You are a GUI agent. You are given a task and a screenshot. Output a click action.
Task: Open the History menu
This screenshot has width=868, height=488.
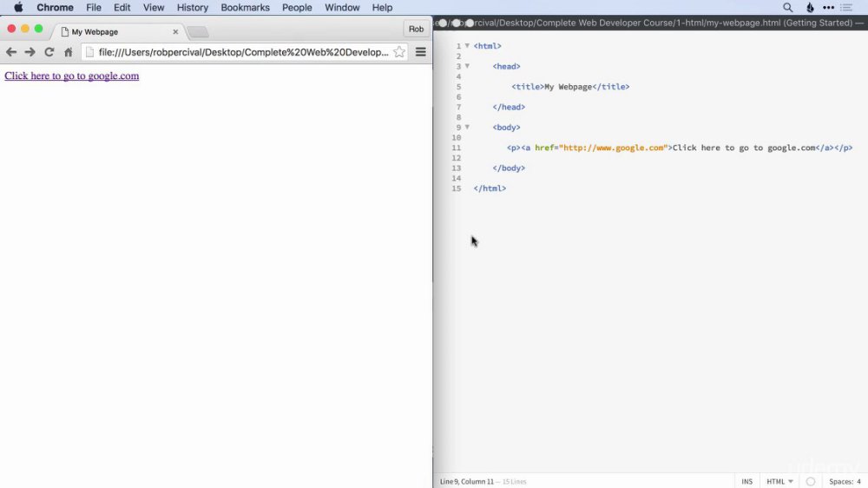point(192,8)
